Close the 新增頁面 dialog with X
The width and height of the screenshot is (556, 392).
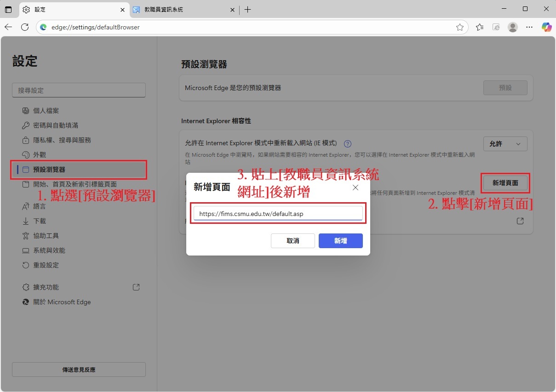pyautogui.click(x=355, y=187)
